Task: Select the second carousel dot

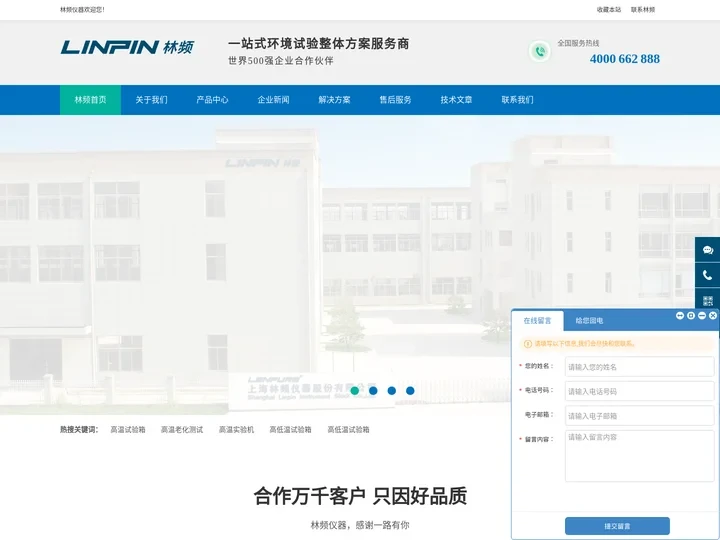Action: (373, 391)
